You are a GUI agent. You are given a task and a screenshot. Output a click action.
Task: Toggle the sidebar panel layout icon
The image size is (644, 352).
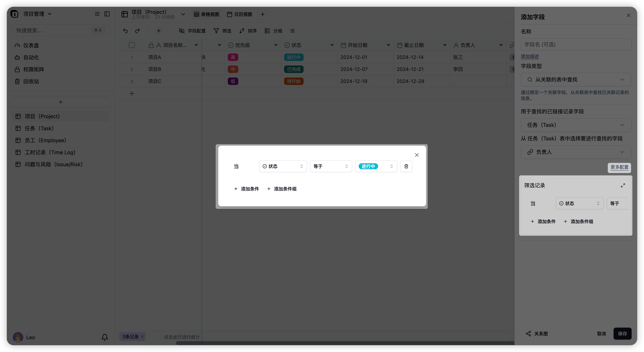[107, 14]
